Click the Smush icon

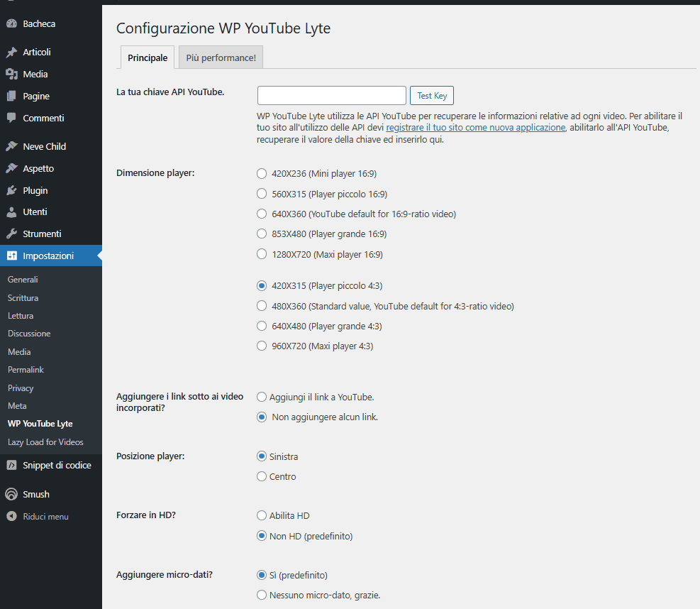[x=11, y=494]
